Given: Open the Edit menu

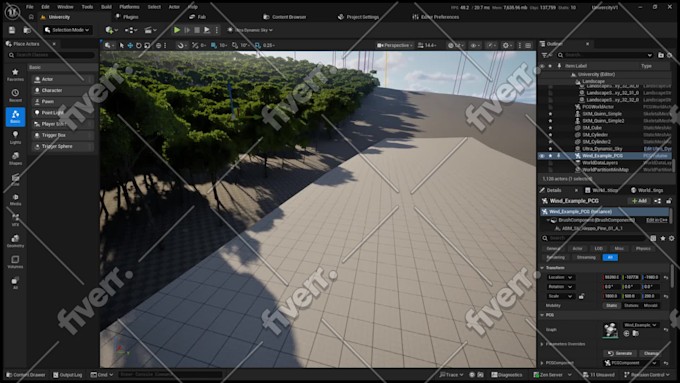Looking at the screenshot, I should pyautogui.click(x=45, y=7).
